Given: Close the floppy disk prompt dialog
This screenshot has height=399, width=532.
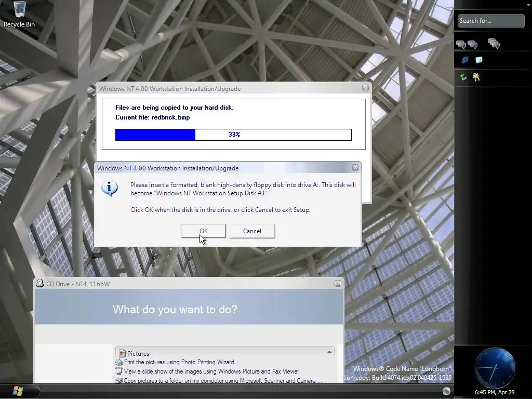Looking at the screenshot, I should pos(355,168).
